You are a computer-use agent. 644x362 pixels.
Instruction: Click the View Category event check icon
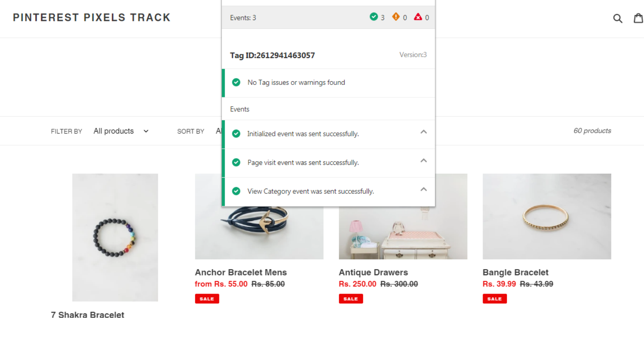(236, 191)
